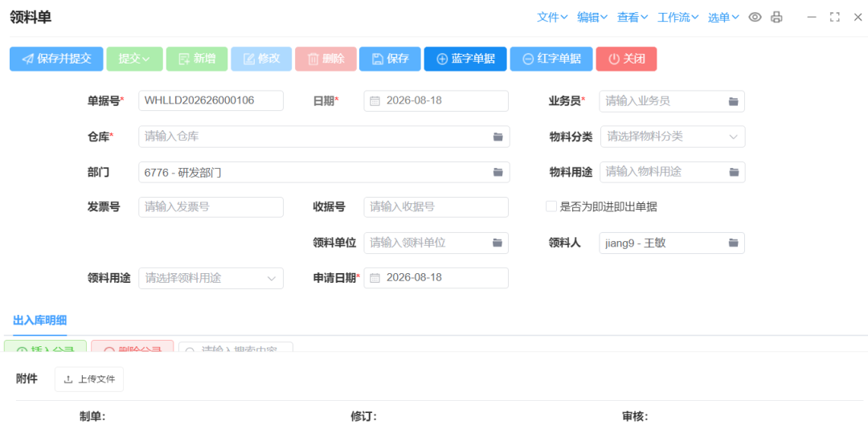Click calendar icon in 申请日期 field
Image resolution: width=868 pixels, height=429 pixels.
point(375,278)
